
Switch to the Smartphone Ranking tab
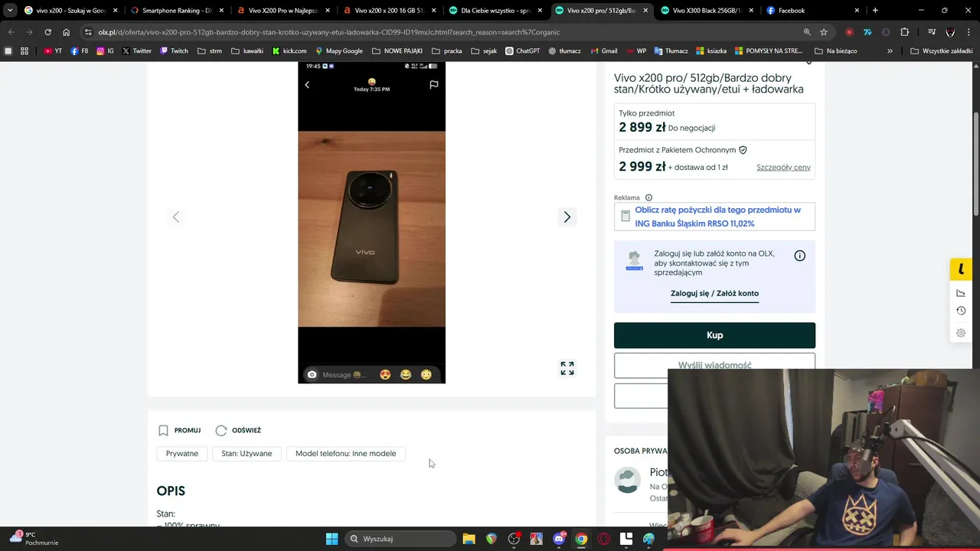point(175,11)
